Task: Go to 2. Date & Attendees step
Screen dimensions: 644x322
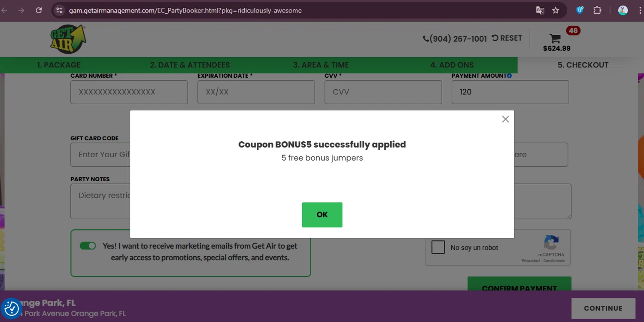Action: [190, 65]
